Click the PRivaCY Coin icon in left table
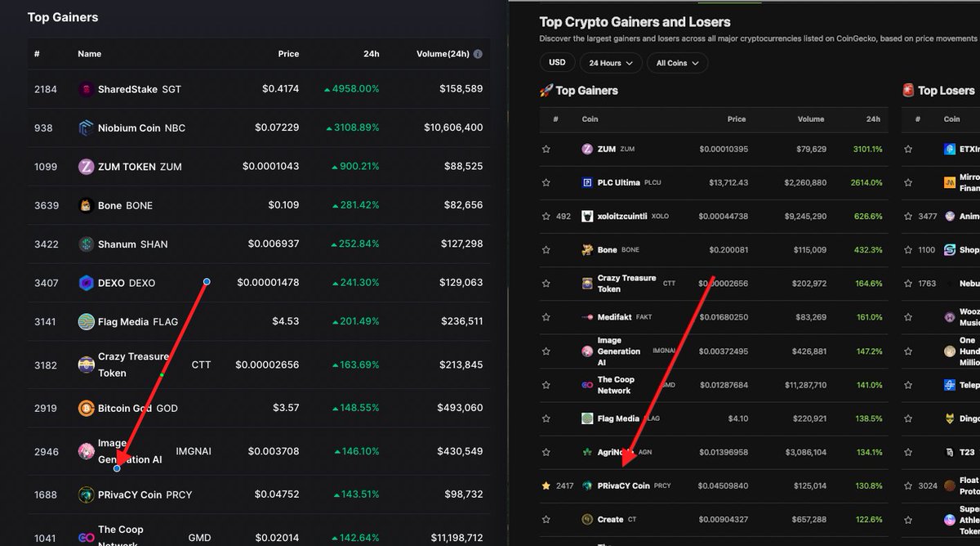 click(x=86, y=495)
